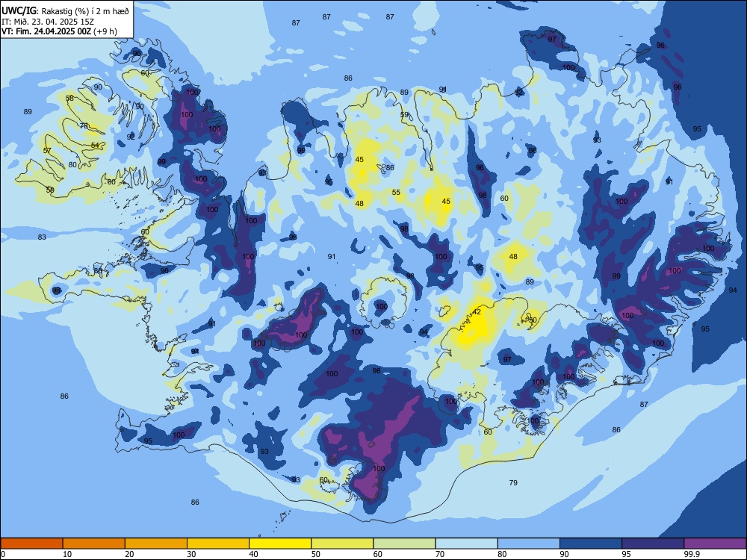Choose the 80–90 light blue legend swatch
The width and height of the screenshot is (747, 560).
529,544
